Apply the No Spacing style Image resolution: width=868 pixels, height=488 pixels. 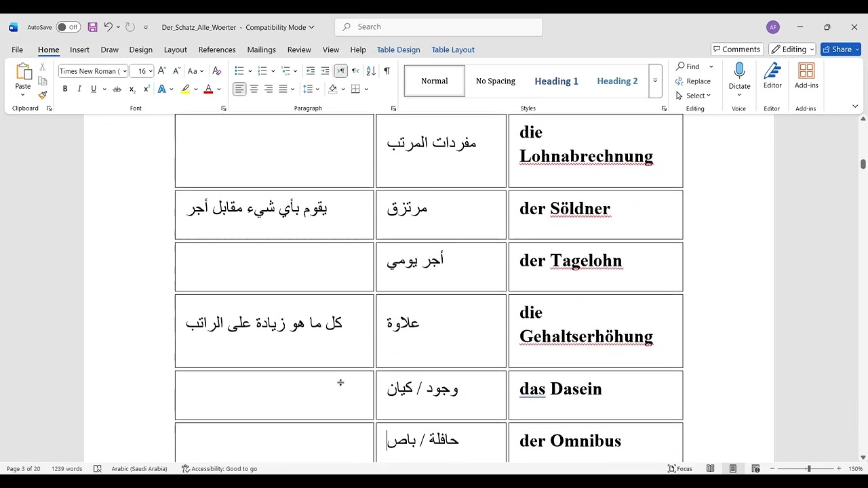click(496, 81)
